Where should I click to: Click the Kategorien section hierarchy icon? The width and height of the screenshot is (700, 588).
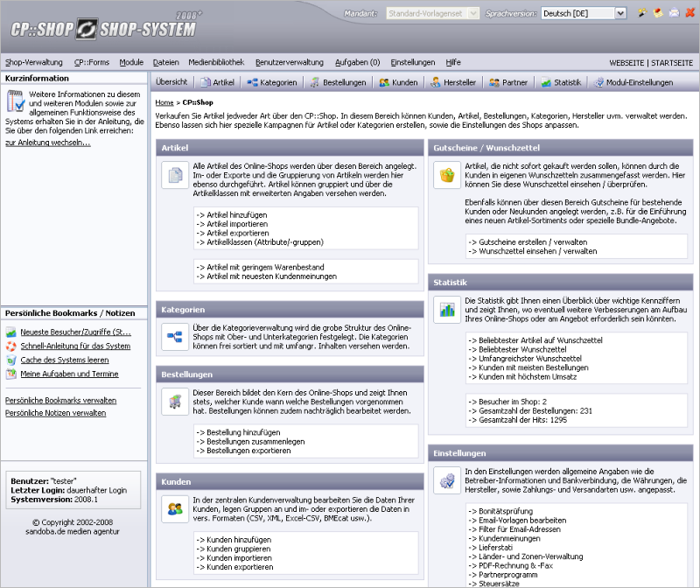(175, 337)
